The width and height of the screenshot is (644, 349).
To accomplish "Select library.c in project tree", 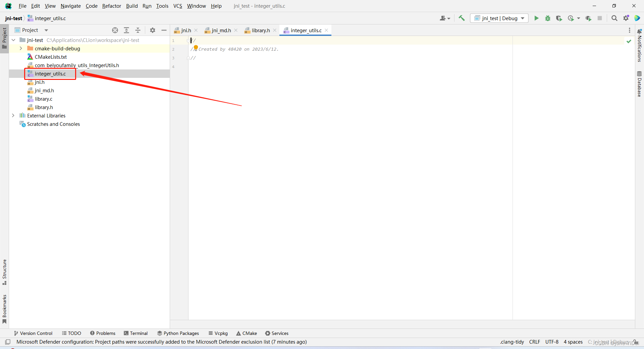I will 44,99.
